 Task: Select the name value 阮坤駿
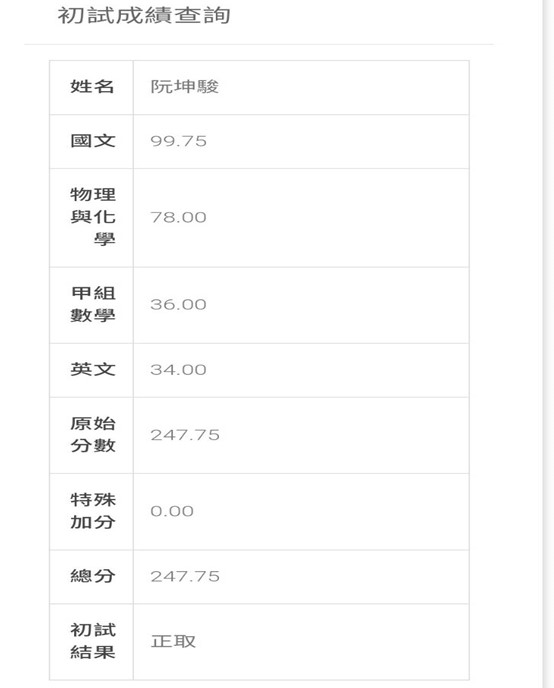coord(185,86)
